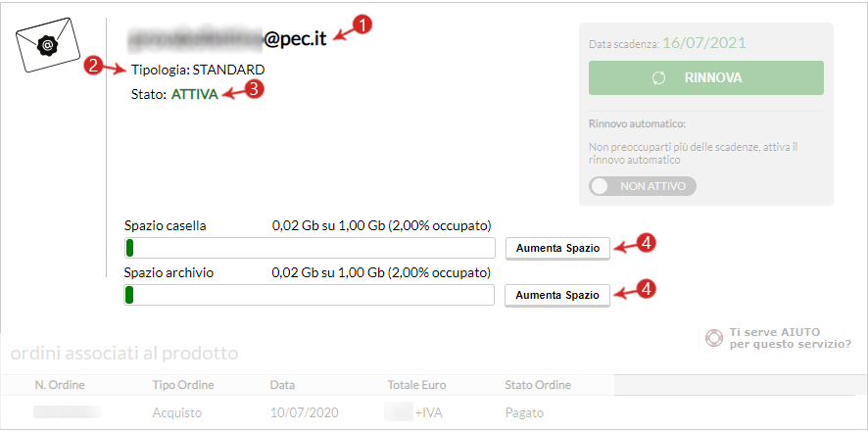Increase Spazio casella with Aumenta Spazio
Screen dimensions: 868x433
coord(557,249)
